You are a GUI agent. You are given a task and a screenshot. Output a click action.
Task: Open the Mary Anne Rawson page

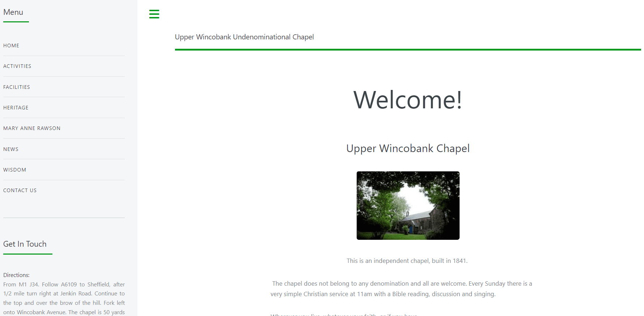pos(32,128)
